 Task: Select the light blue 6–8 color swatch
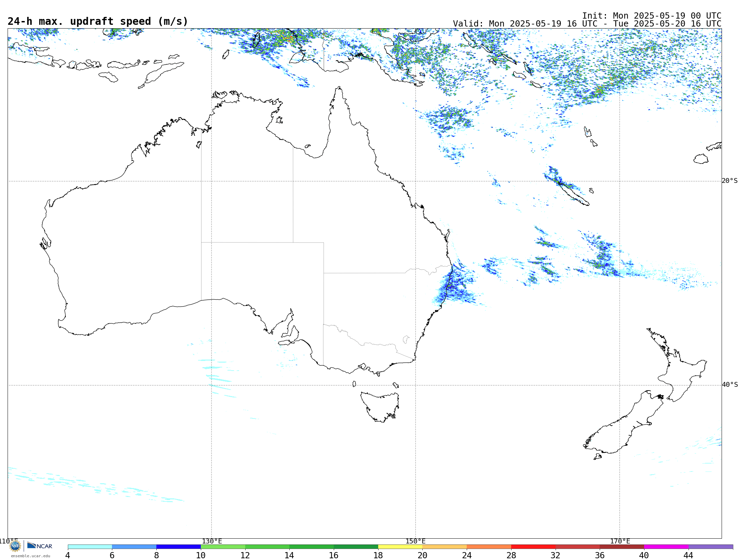134,547
